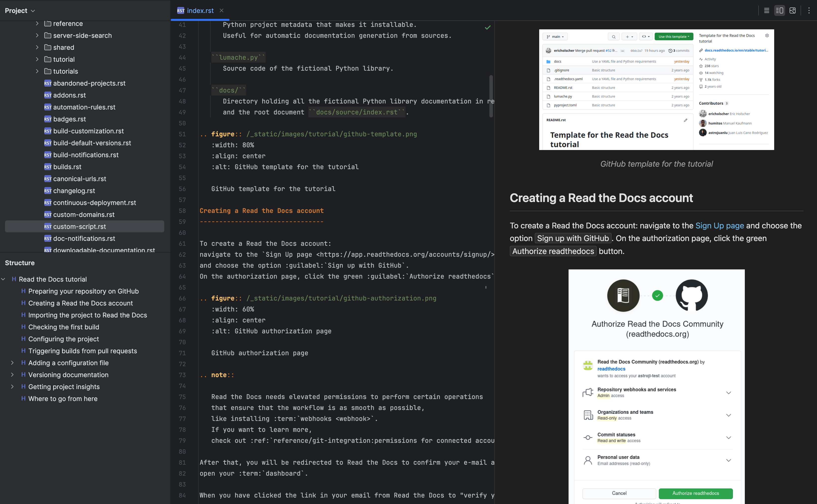The width and height of the screenshot is (817, 504).
Task: Click the RST icon beside custom-script.rst
Action: [48, 226]
